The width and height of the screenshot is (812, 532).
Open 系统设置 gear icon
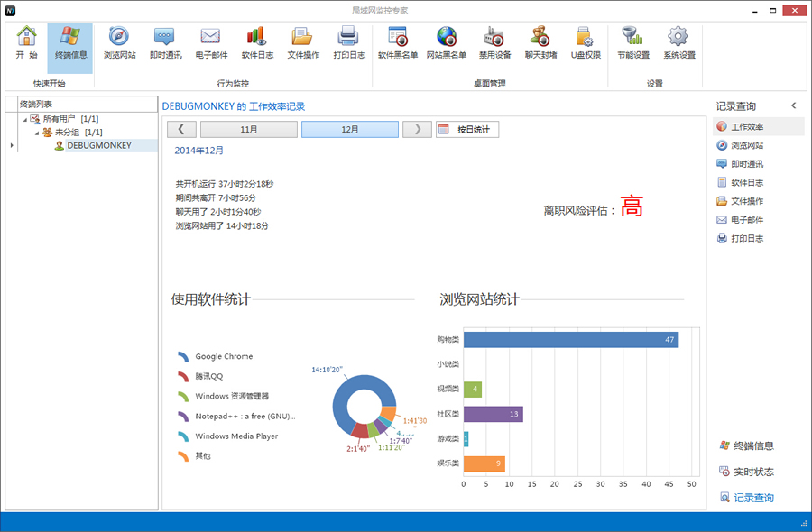point(679,42)
